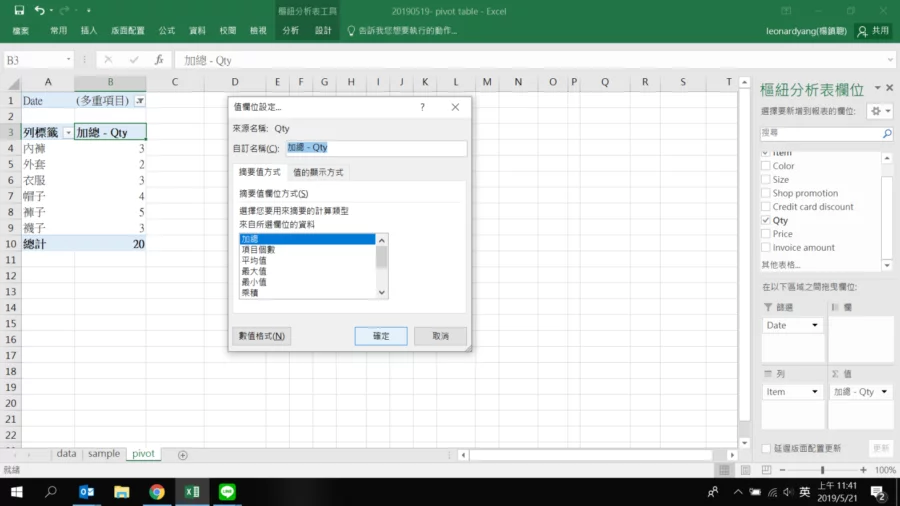
Task: Click the Page Break Preview icon
Action: (766, 470)
